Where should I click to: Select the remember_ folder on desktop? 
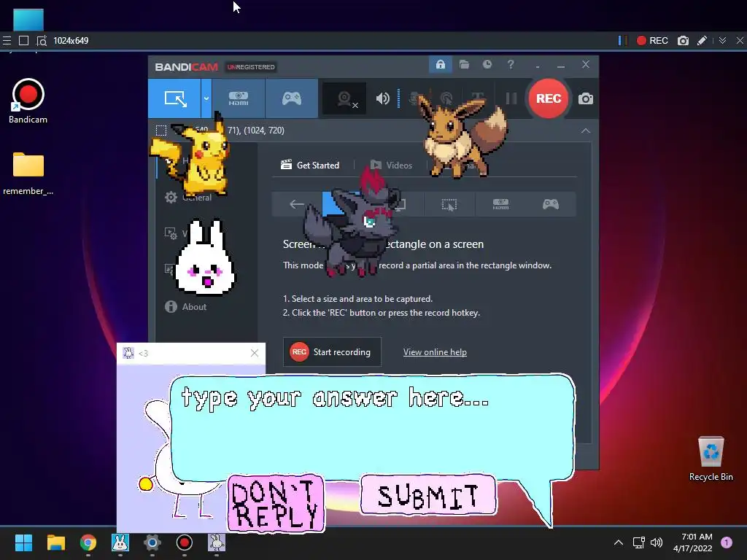[28, 174]
